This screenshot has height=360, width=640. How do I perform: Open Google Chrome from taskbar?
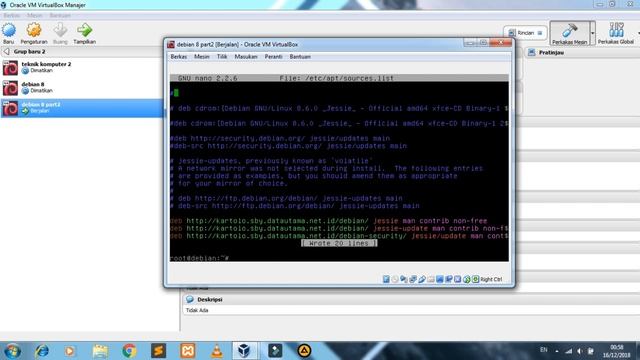point(129,351)
